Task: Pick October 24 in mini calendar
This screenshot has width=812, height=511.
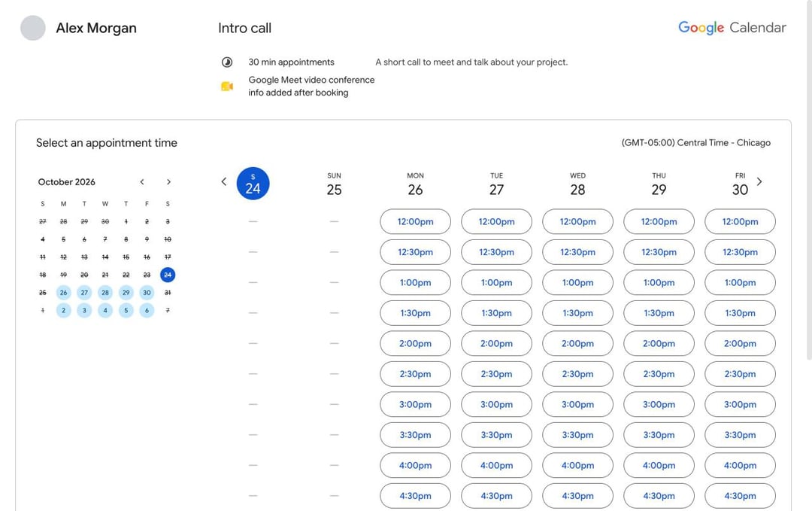Action: click(167, 275)
